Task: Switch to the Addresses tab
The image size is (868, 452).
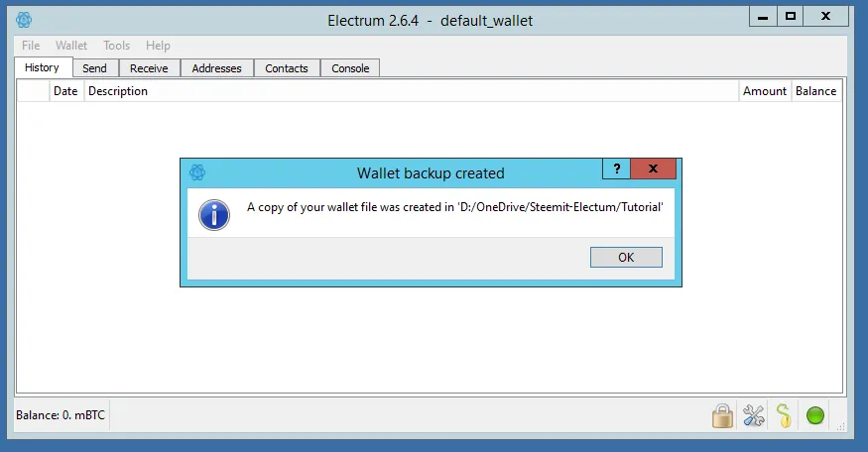Action: [216, 68]
